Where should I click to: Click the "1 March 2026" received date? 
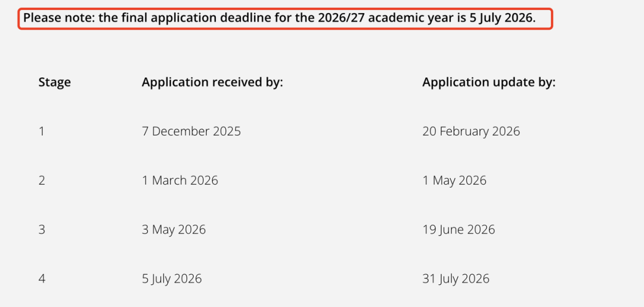pos(180,181)
